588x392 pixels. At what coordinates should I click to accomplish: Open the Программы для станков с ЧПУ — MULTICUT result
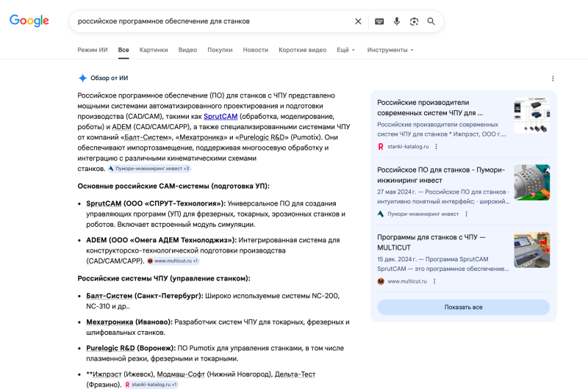[431, 242]
